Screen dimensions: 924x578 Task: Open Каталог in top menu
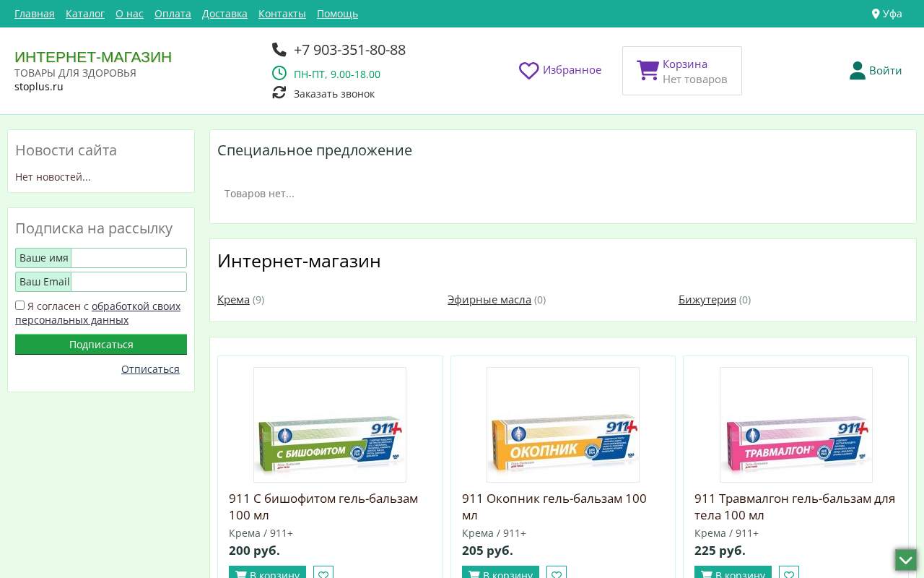(x=85, y=14)
